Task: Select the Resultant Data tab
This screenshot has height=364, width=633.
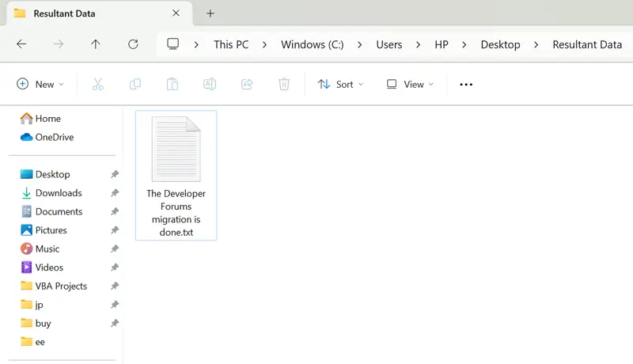Action: click(87, 13)
